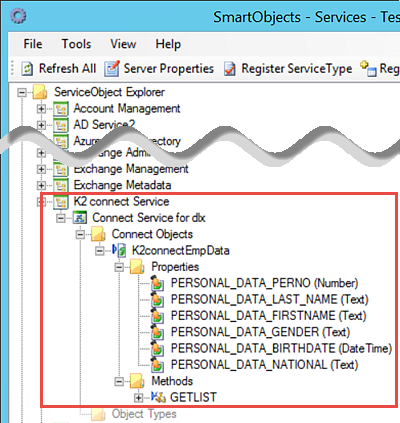Click the Server Properties icon

pos(112,69)
